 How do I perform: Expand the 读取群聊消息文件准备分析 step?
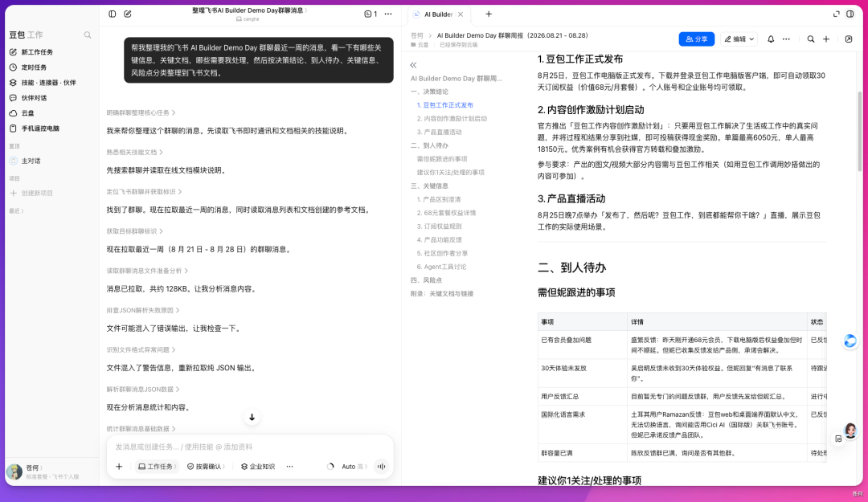click(147, 271)
